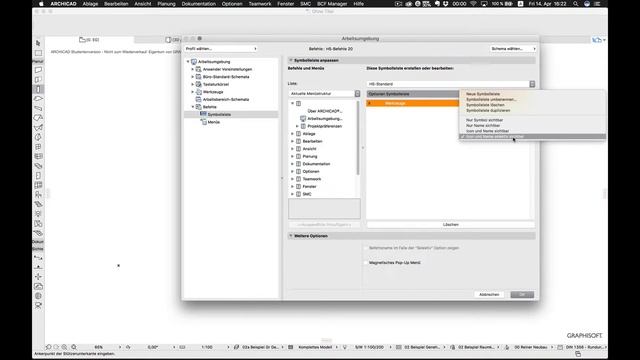
Task: Choose Symbolleiste umbenennen from popup menu
Action: (491, 100)
